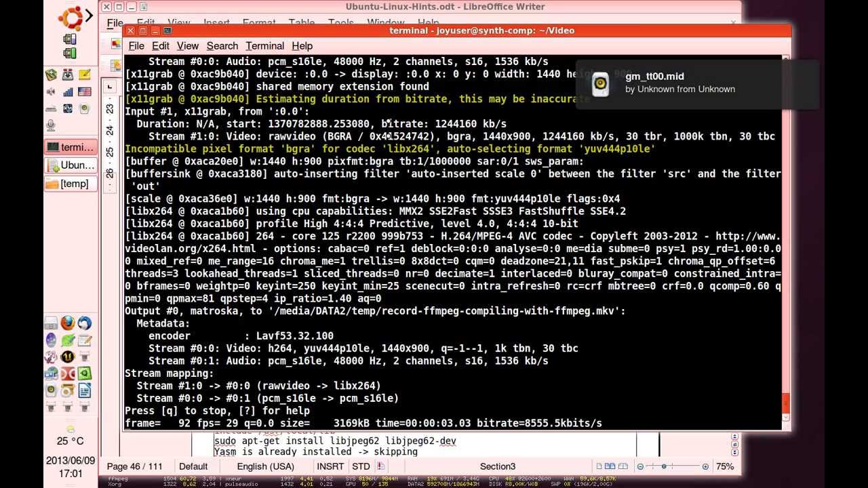Image resolution: width=868 pixels, height=488 pixels.
Task: Click English (USA) language in status bar
Action: (265, 466)
